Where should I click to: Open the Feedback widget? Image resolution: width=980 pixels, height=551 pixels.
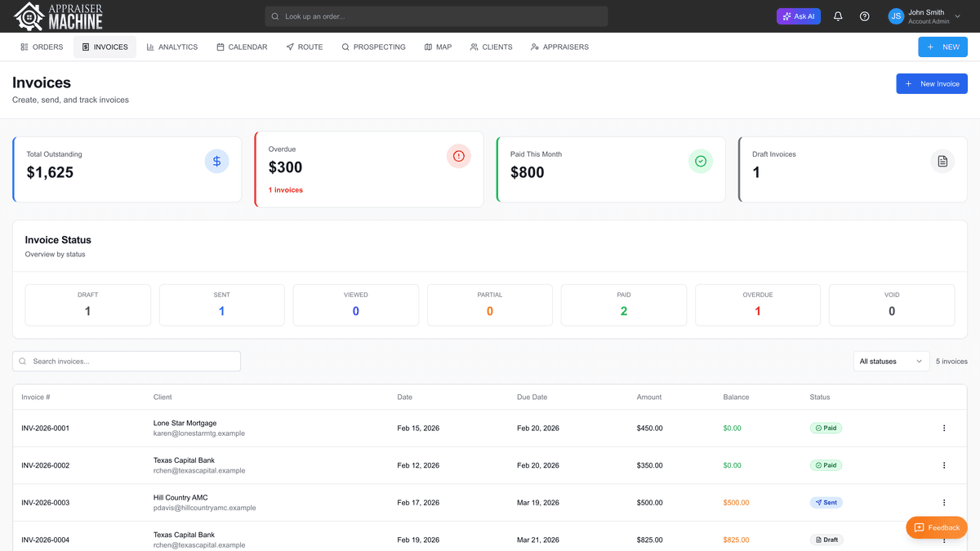936,527
